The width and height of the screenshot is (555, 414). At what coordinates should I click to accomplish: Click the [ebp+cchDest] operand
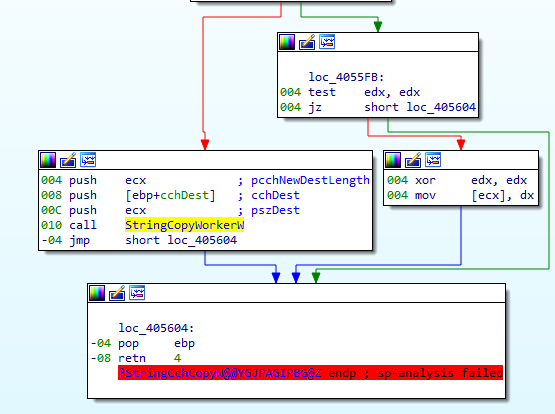pyautogui.click(x=170, y=195)
